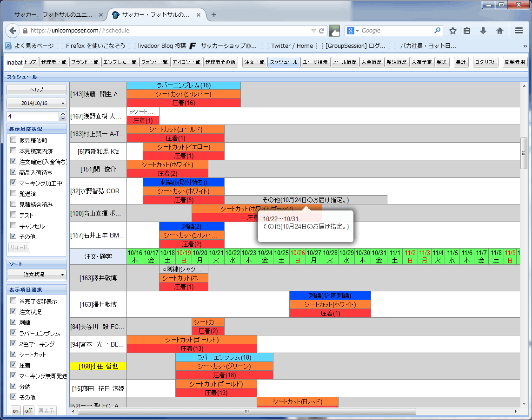Open the 注文一覧 menu tab
The height and width of the screenshot is (420, 532).
[254, 62]
